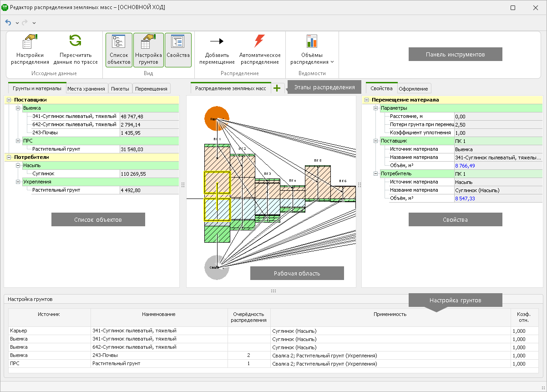
Task: Add new distribution stage with plus icon
Action: [277, 88]
